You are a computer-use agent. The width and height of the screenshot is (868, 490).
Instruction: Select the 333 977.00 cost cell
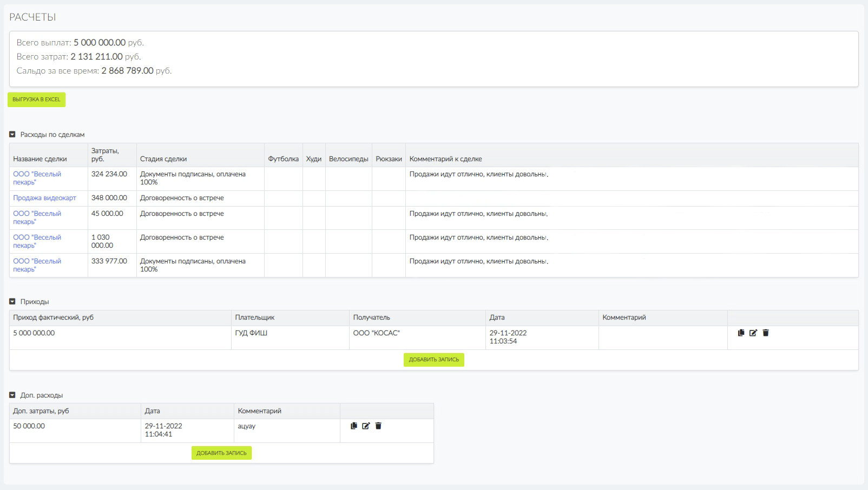112,265
